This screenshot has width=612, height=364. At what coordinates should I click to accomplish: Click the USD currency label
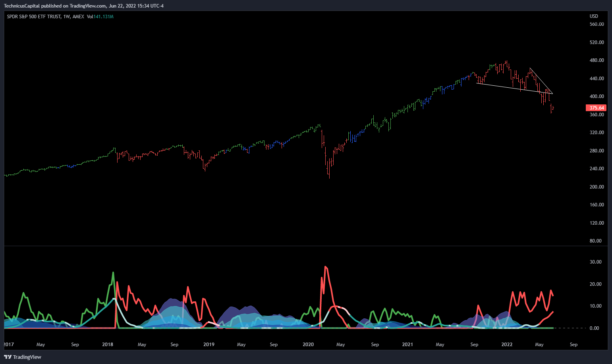point(594,16)
